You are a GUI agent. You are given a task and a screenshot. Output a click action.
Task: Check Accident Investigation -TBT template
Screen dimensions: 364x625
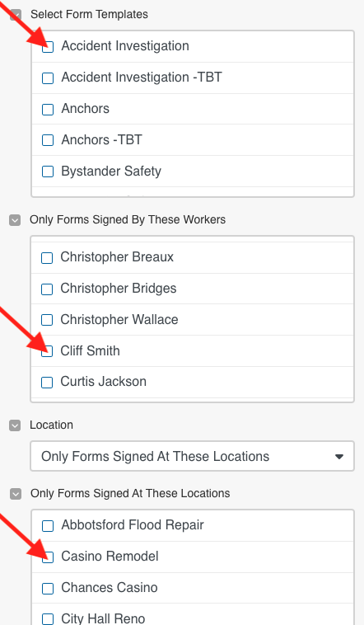(x=48, y=78)
